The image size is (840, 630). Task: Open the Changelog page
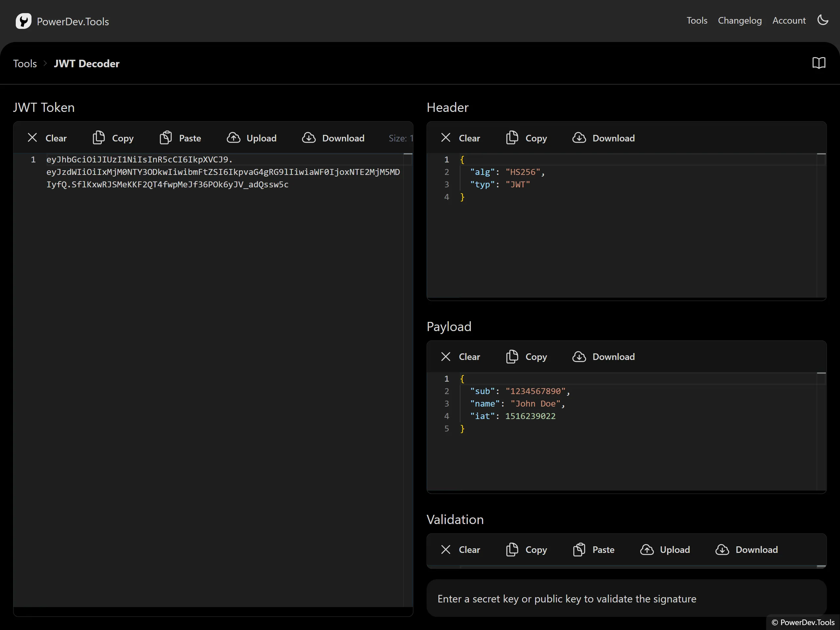[x=739, y=20]
